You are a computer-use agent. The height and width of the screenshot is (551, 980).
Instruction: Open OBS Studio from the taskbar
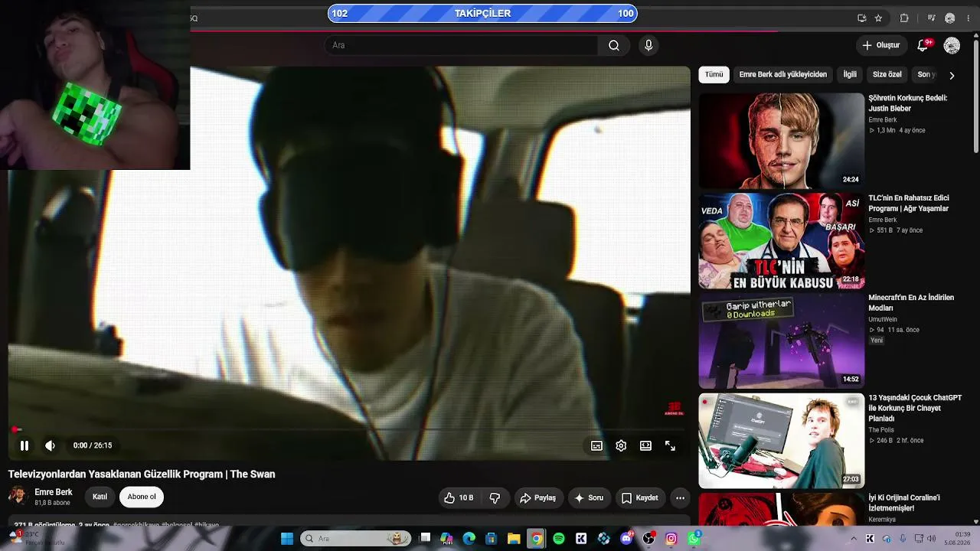tap(649, 539)
